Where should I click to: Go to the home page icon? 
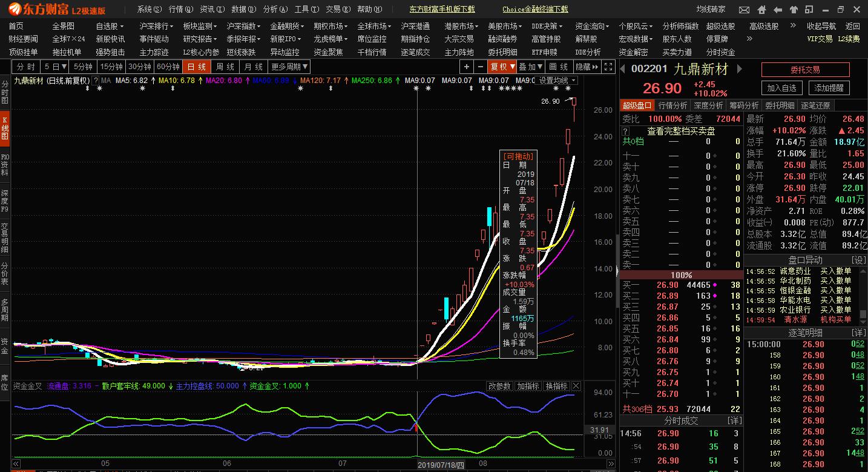761,10
